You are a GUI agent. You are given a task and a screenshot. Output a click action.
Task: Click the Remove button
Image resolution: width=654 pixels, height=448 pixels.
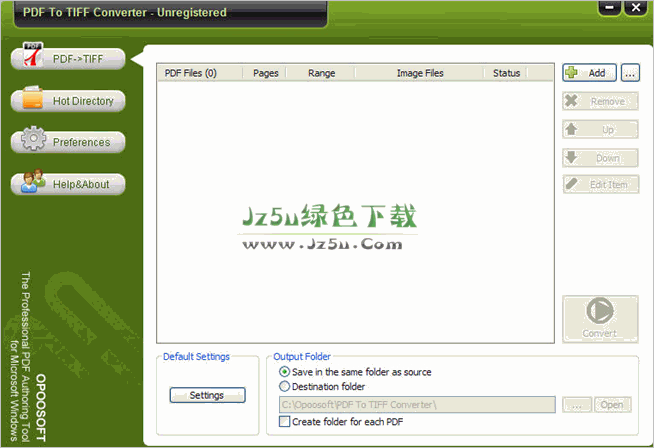pos(600,101)
